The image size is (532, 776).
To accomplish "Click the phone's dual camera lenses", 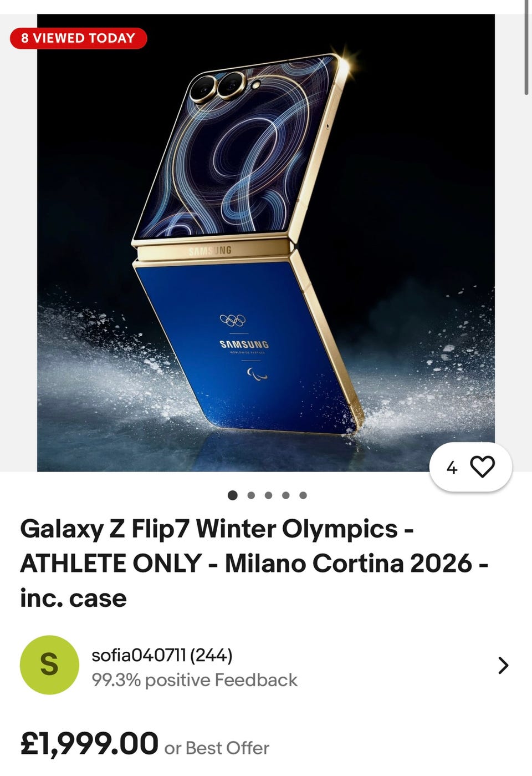I will (217, 85).
